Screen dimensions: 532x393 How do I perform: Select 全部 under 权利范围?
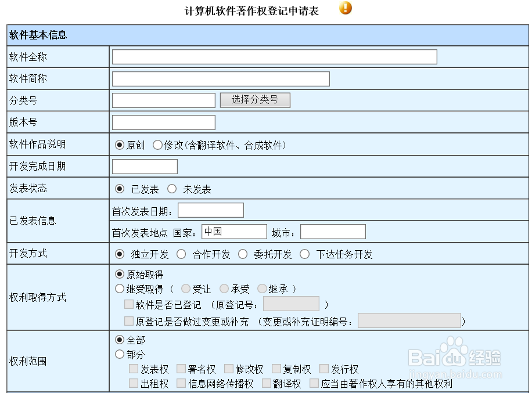[120, 340]
